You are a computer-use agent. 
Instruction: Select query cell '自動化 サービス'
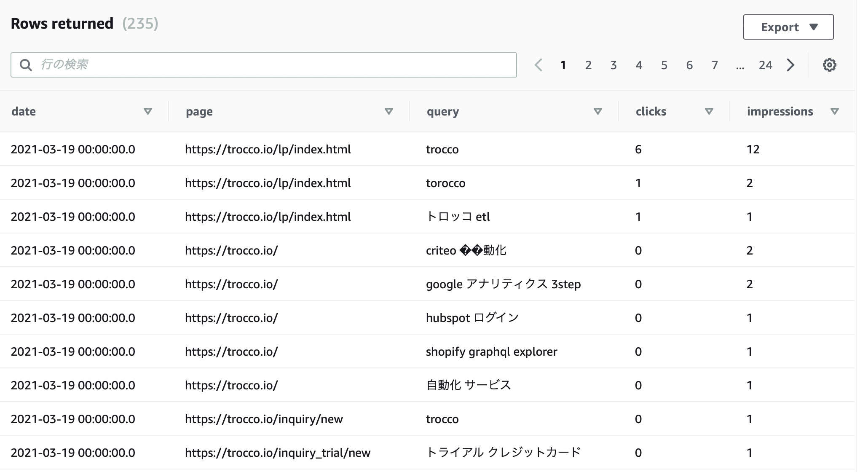tap(468, 385)
